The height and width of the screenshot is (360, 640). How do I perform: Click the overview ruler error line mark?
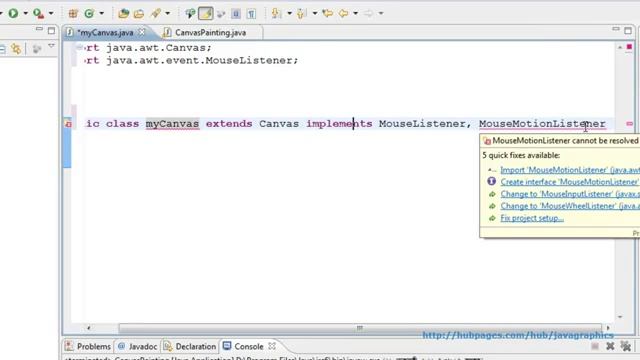point(629,123)
